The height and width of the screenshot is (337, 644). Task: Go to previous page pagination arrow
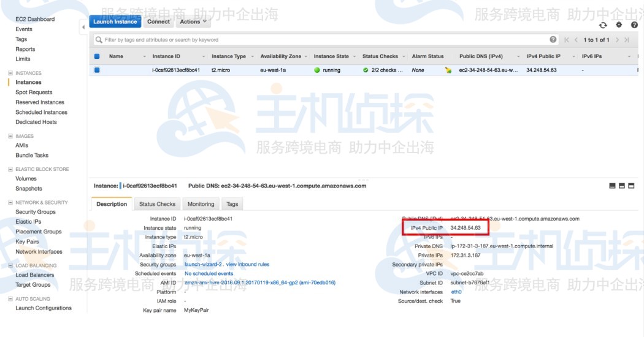click(576, 40)
